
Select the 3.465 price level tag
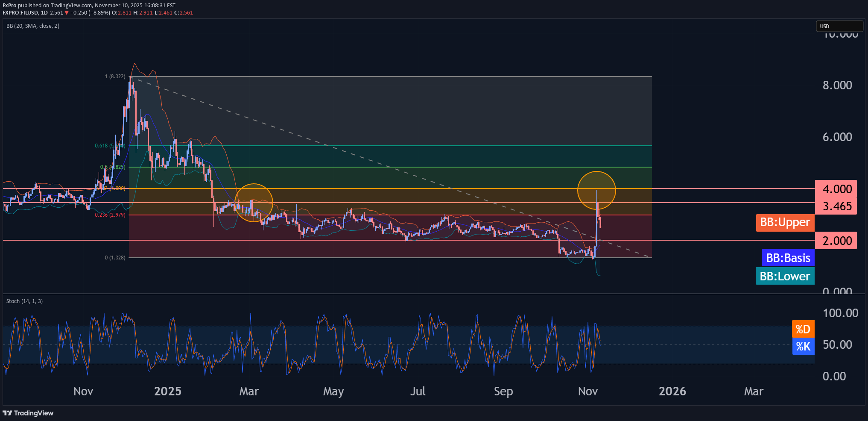point(836,206)
